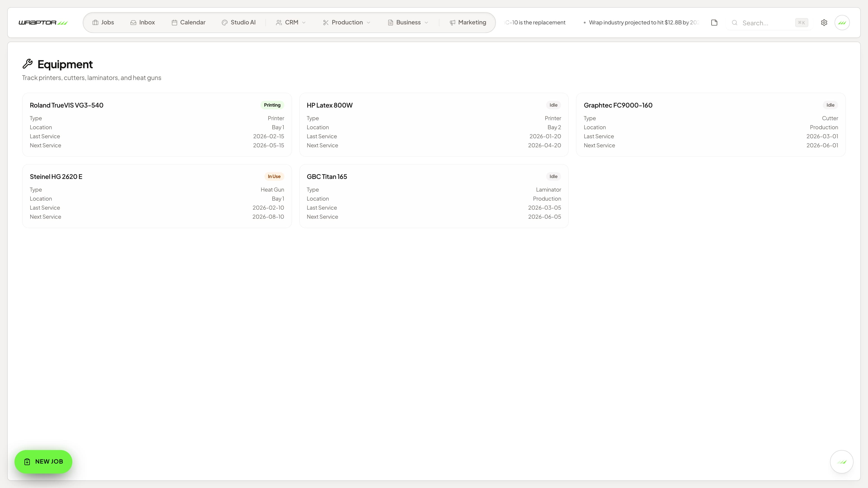Click the Heat Gun type value
868x488 pixels.
[272, 190]
